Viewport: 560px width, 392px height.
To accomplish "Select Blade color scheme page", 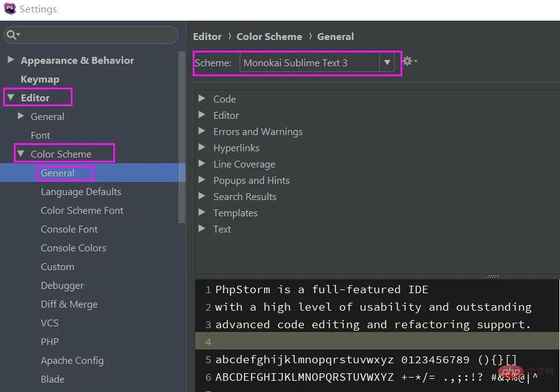I will pos(53,379).
